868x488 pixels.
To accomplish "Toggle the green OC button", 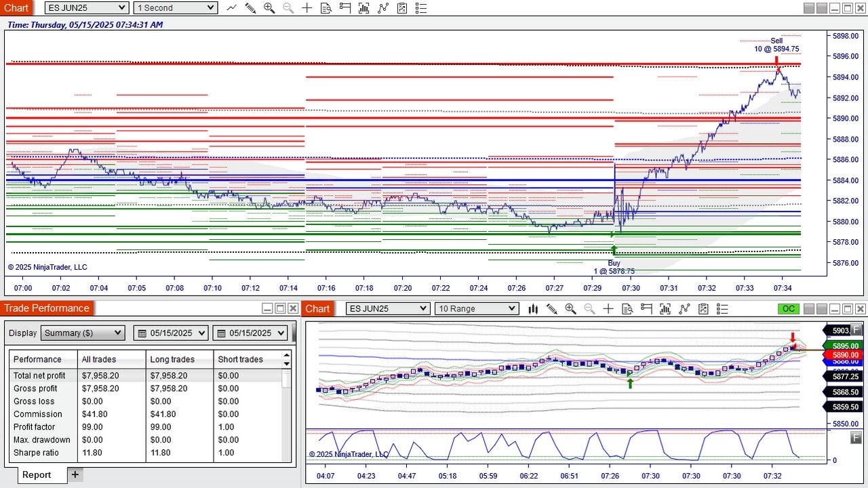I will (789, 309).
